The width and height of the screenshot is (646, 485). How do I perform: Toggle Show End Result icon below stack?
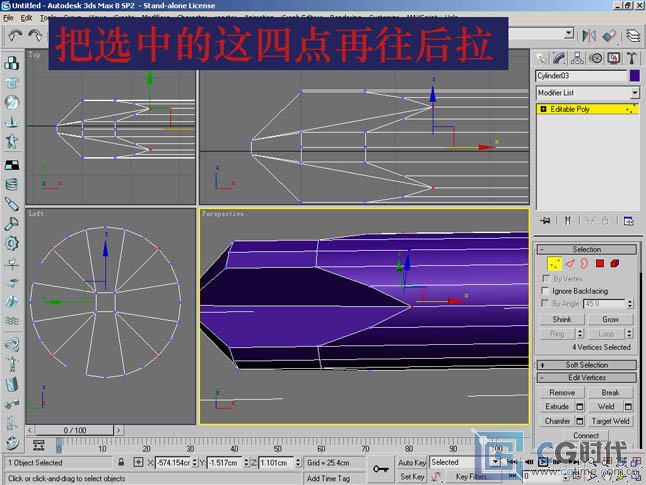[x=568, y=221]
